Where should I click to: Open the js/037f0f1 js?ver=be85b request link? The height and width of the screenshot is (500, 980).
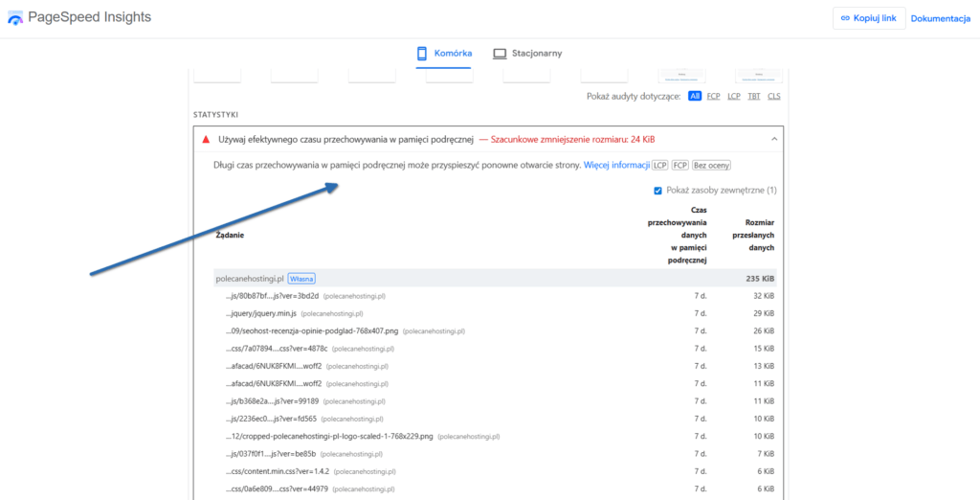tap(271, 454)
